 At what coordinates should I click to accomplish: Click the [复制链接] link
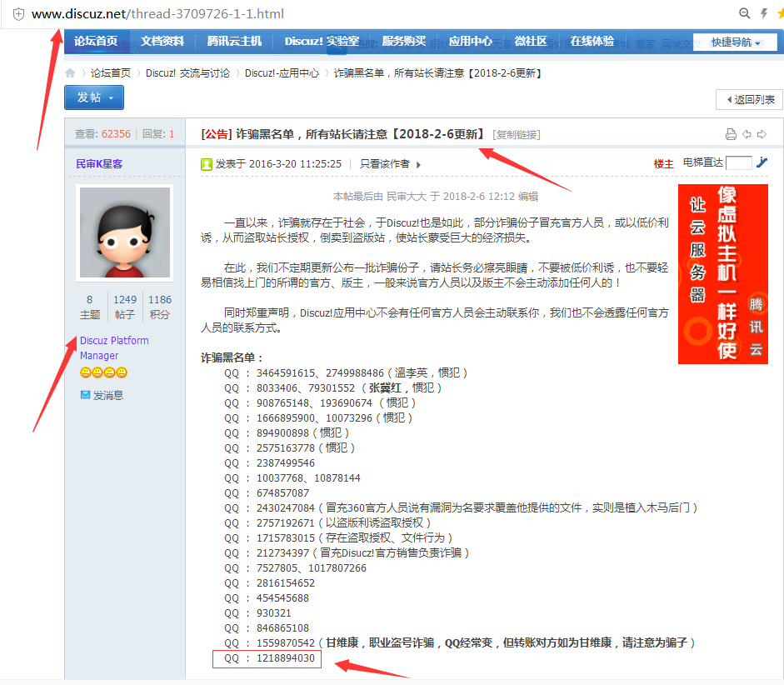[517, 134]
